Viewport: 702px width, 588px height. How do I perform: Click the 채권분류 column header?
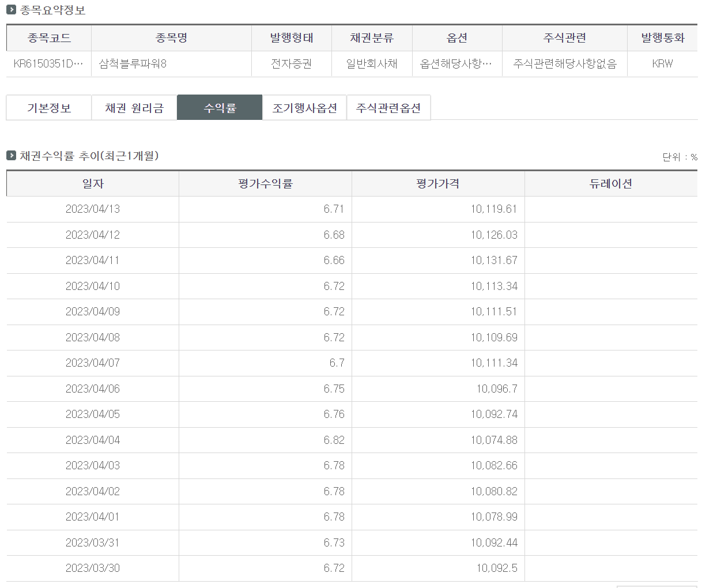pos(372,38)
